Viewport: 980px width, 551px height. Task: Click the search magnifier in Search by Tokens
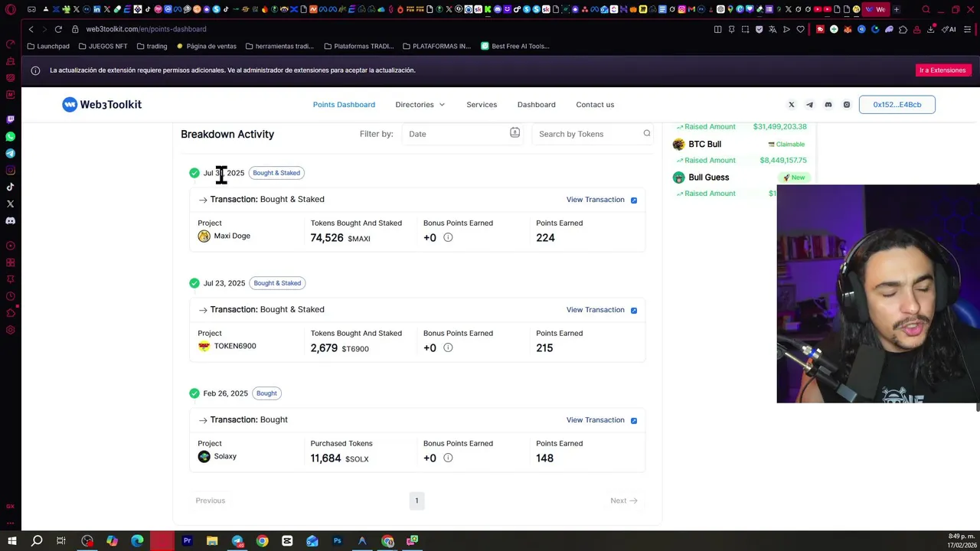(x=647, y=134)
